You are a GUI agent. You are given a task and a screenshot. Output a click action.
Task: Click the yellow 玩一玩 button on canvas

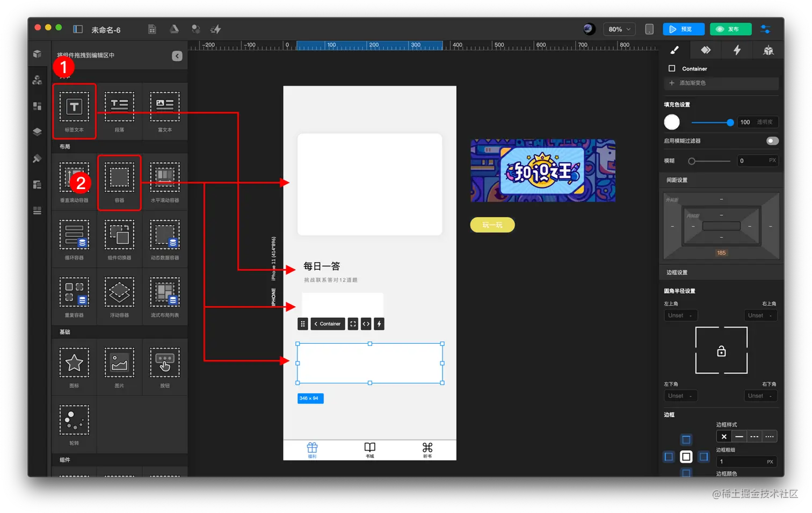(x=492, y=225)
